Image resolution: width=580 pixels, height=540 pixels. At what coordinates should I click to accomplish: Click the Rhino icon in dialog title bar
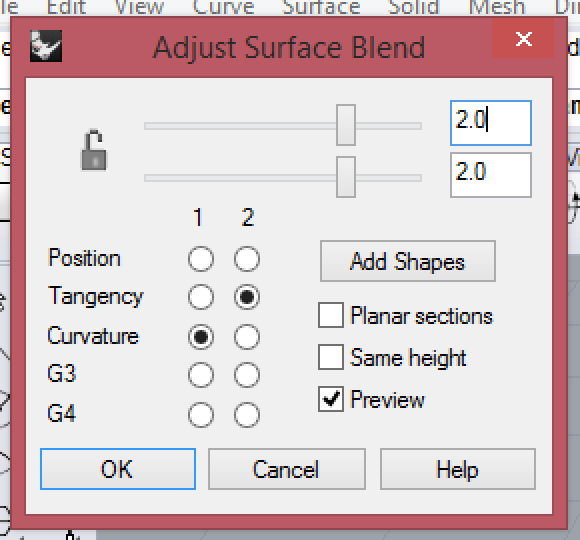pyautogui.click(x=46, y=46)
